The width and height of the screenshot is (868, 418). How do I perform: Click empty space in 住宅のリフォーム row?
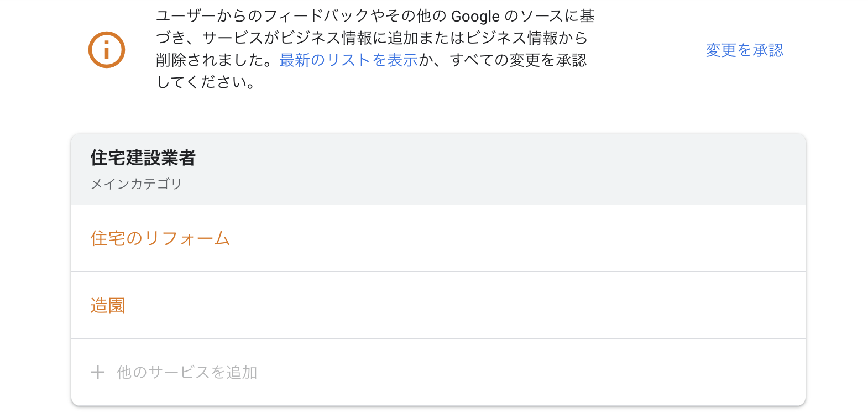pyautogui.click(x=514, y=238)
